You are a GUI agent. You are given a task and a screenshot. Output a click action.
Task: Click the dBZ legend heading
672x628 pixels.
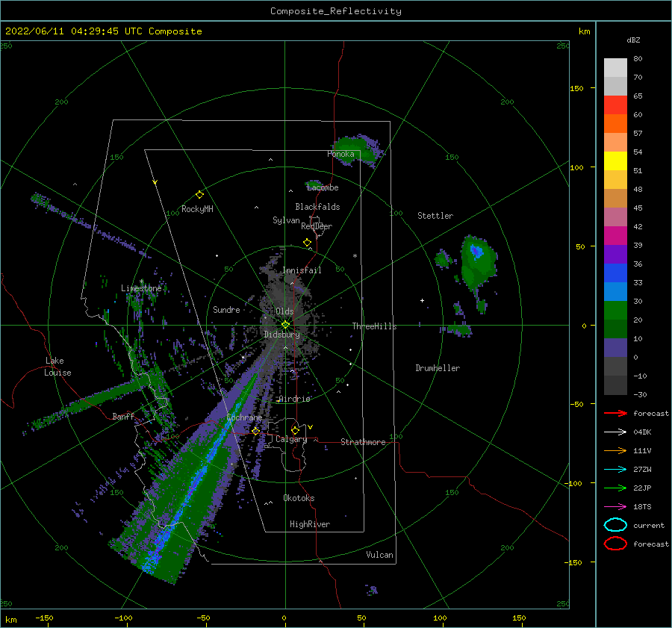point(633,40)
